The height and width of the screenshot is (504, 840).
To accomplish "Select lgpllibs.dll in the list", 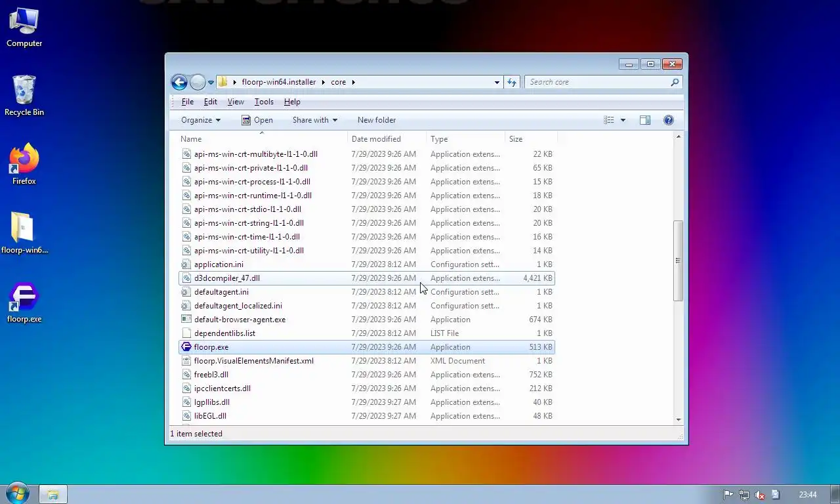I will click(367, 402).
